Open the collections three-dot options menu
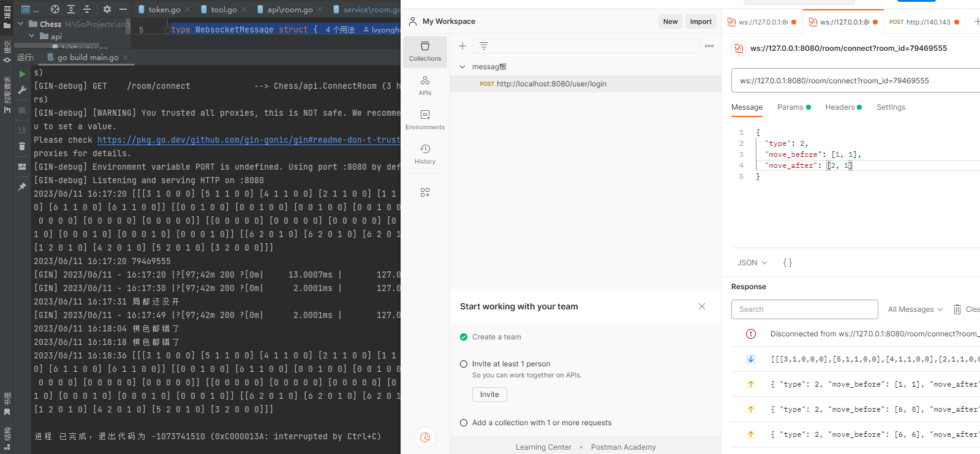The width and height of the screenshot is (980, 454). pos(709,46)
